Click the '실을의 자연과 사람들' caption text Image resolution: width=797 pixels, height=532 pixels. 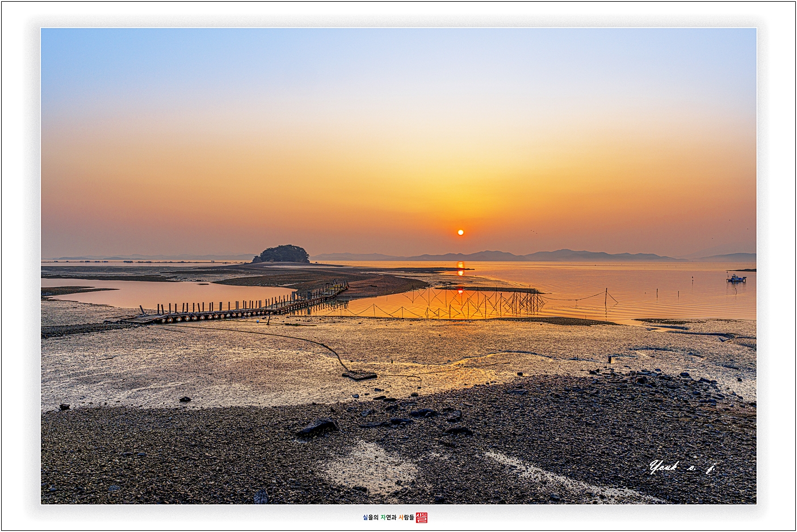coord(388,517)
